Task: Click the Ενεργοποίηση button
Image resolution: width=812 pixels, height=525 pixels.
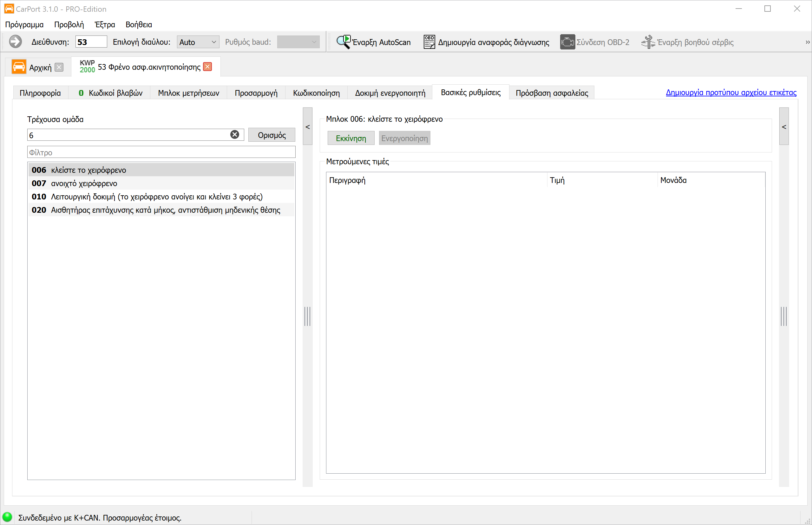Action: pyautogui.click(x=404, y=138)
